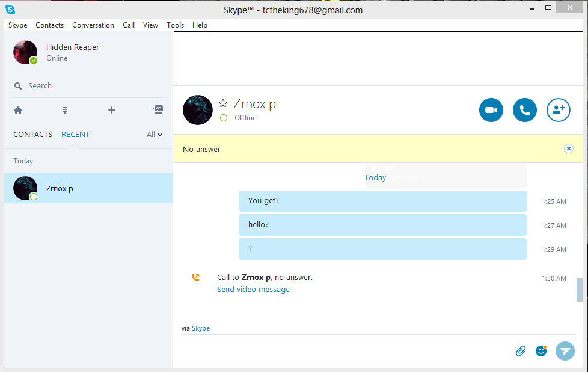Select Zrnox p in the recent list
Screen dimensions: 588x372
pyautogui.click(x=88, y=188)
